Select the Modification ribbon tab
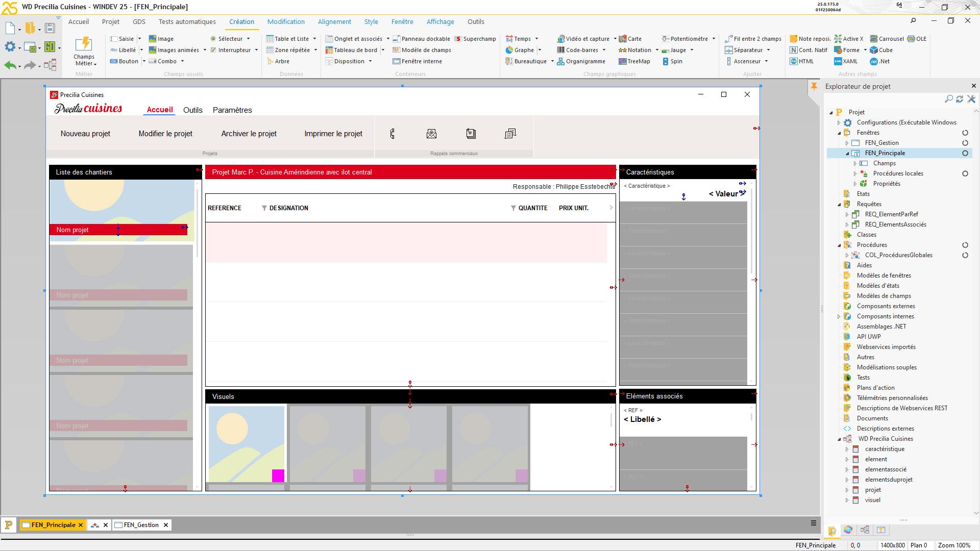This screenshot has height=551, width=980. (285, 21)
